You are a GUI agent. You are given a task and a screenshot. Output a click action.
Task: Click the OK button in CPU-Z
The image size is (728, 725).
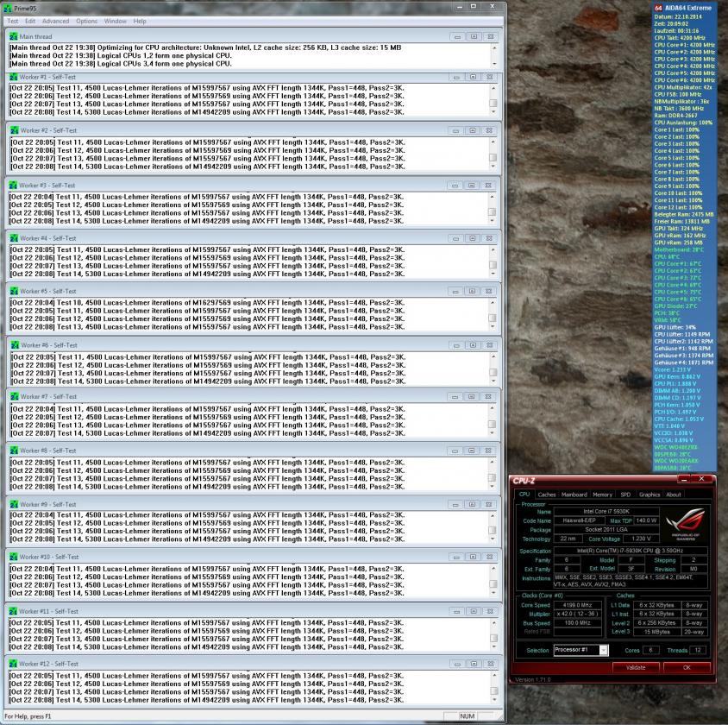pos(687,667)
